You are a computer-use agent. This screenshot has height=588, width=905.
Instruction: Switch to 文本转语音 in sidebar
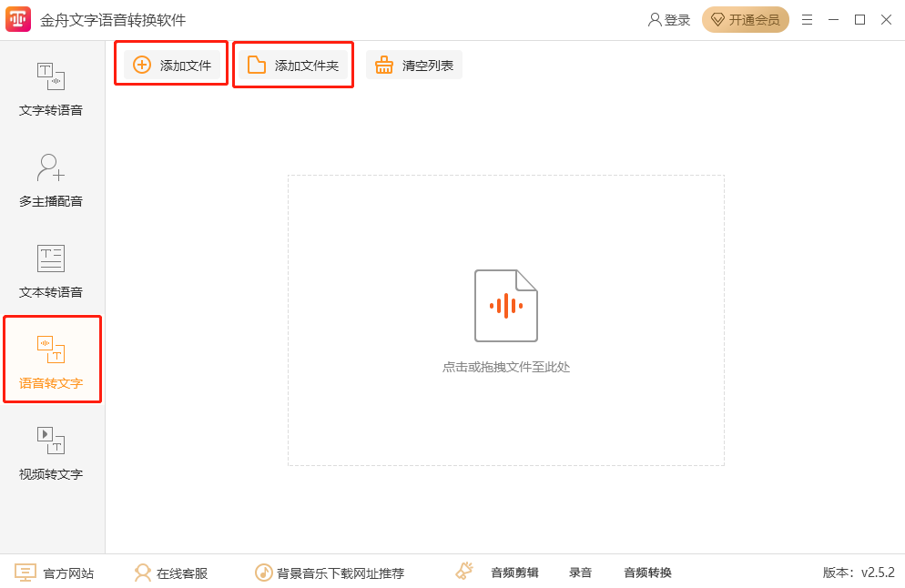(x=51, y=271)
